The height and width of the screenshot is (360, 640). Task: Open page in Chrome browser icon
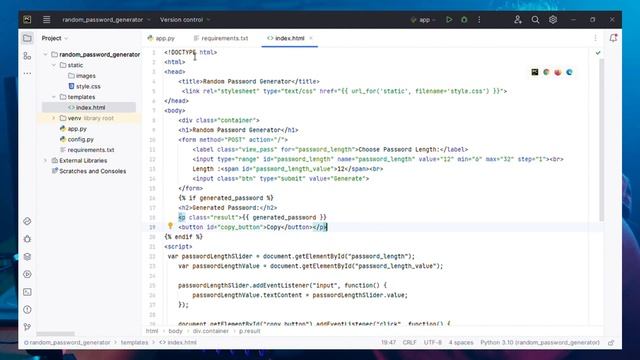pos(546,72)
